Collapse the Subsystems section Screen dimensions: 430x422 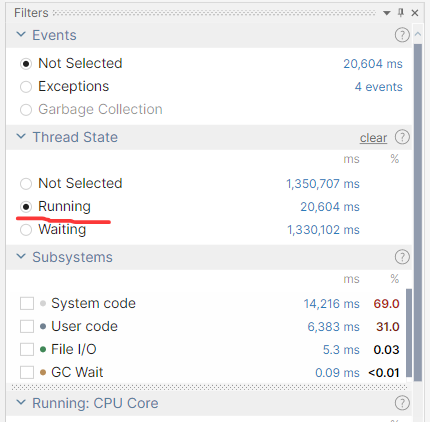click(x=21, y=256)
